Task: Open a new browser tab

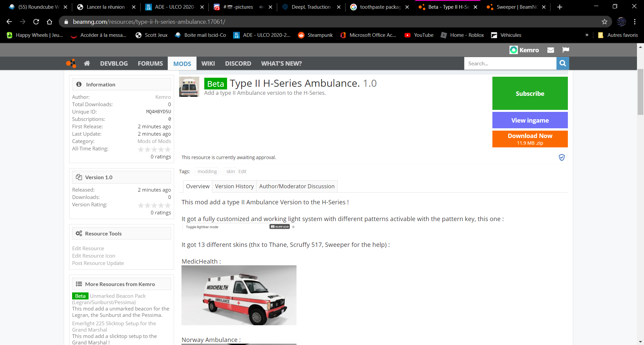Action: point(559,7)
